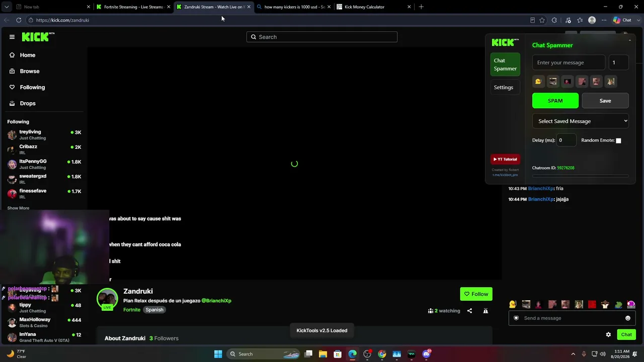Share the Zandruki stream

click(469, 311)
